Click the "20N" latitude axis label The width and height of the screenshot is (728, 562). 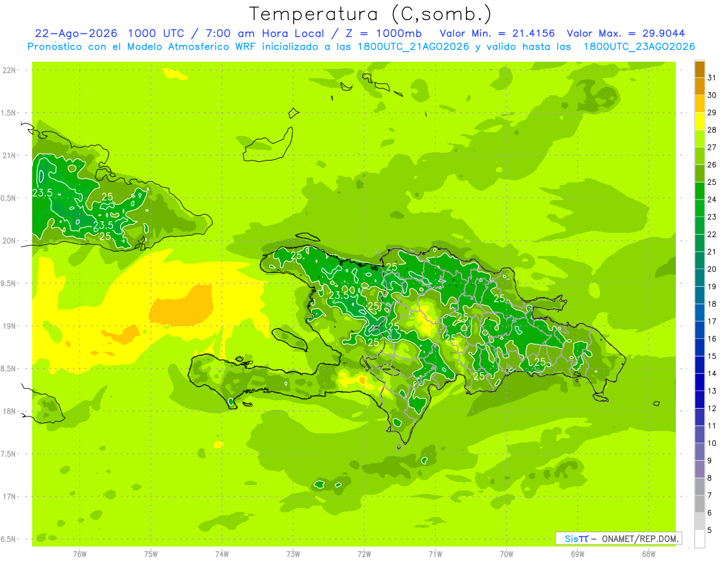click(x=9, y=241)
